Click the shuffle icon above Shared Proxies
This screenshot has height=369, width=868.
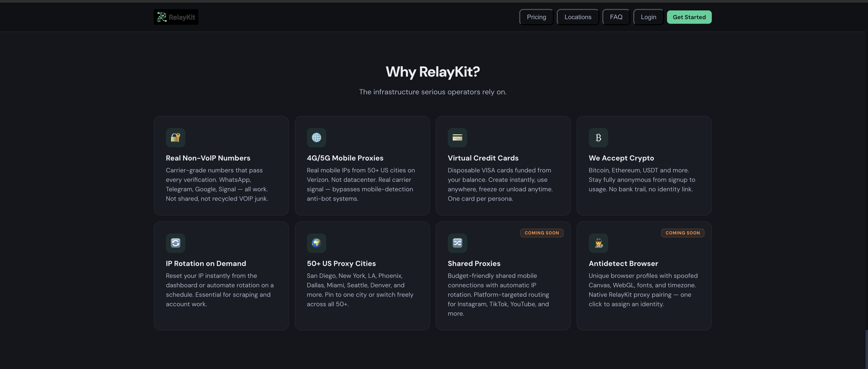457,243
